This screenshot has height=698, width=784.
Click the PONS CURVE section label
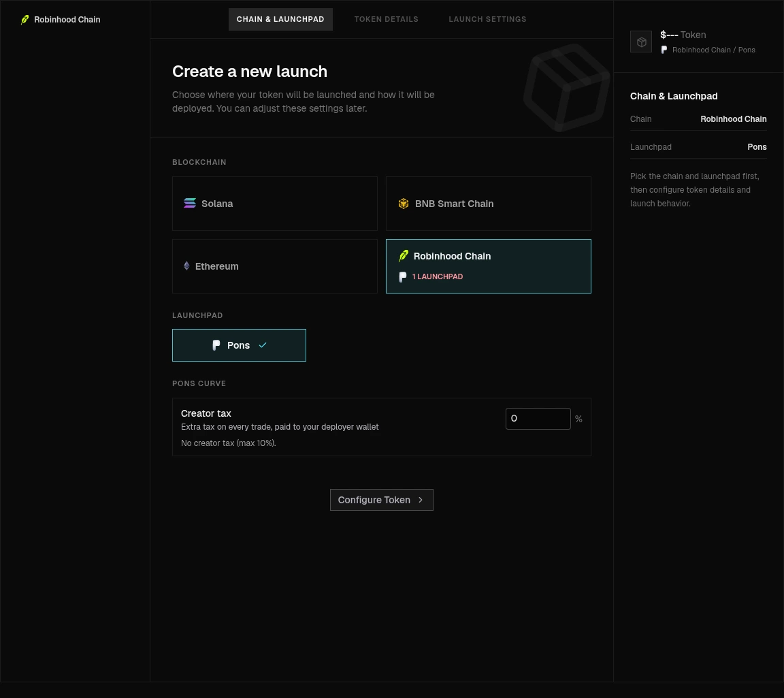[x=199, y=383]
